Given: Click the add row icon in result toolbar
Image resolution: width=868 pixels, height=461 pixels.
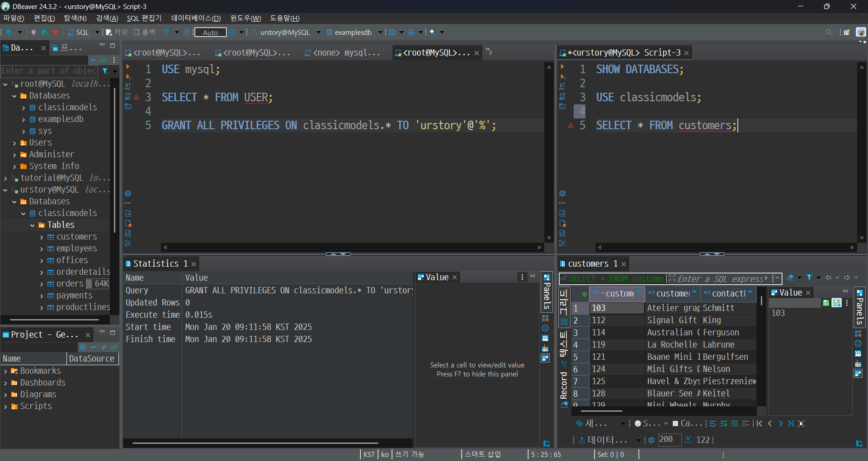Looking at the screenshot, I should coord(724,423).
